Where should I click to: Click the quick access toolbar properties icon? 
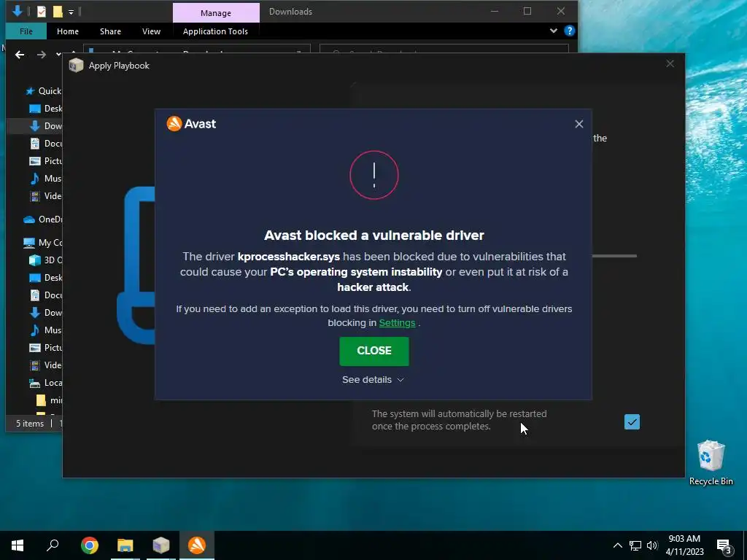tap(42, 12)
